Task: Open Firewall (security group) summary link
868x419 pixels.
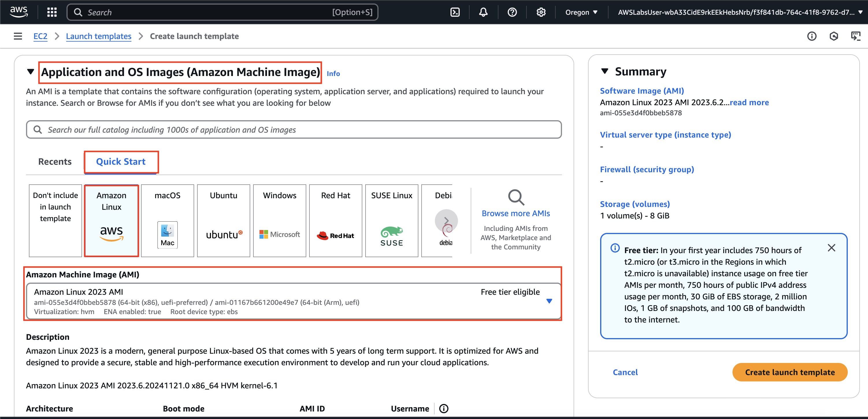Action: pos(647,169)
